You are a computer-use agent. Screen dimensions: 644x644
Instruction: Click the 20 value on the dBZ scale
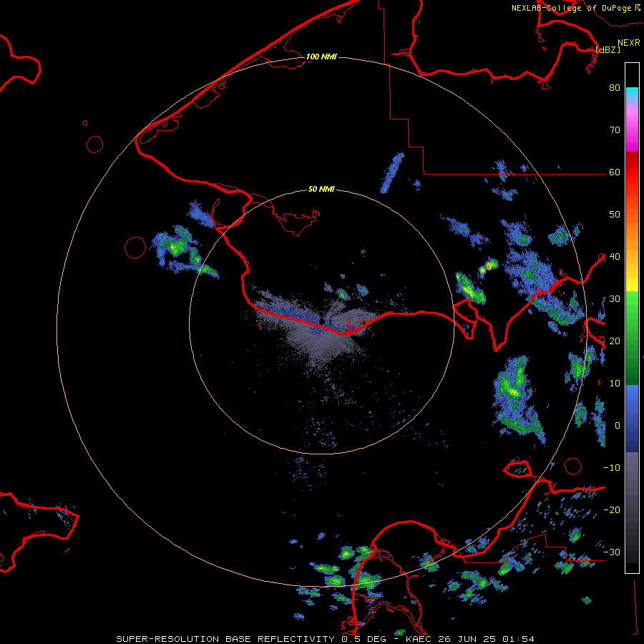[x=615, y=342]
